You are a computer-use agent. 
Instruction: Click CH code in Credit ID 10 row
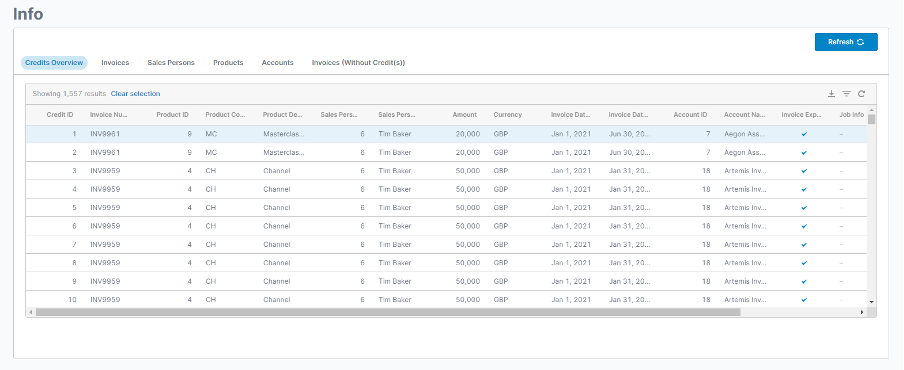(x=210, y=300)
